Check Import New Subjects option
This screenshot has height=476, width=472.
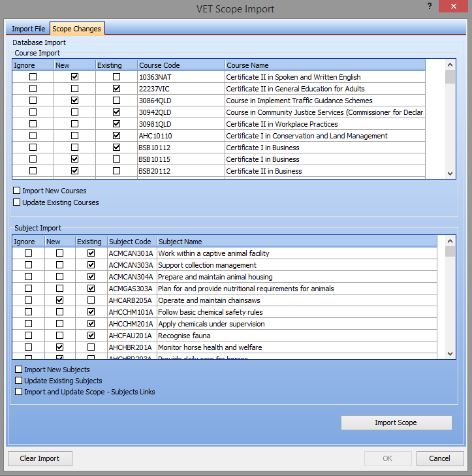(18, 370)
